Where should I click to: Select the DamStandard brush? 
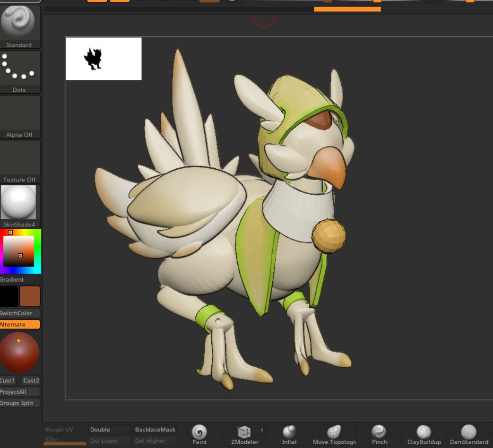pos(469,435)
